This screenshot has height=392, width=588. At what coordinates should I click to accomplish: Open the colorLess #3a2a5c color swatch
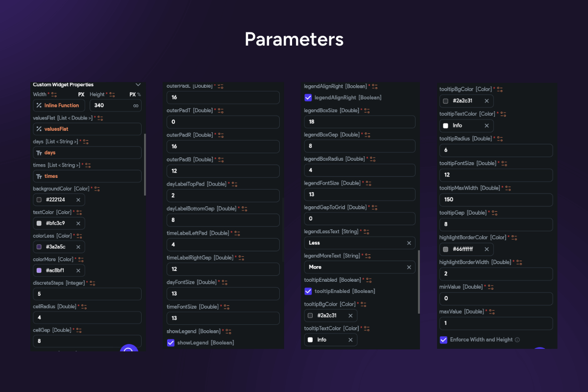pyautogui.click(x=39, y=247)
